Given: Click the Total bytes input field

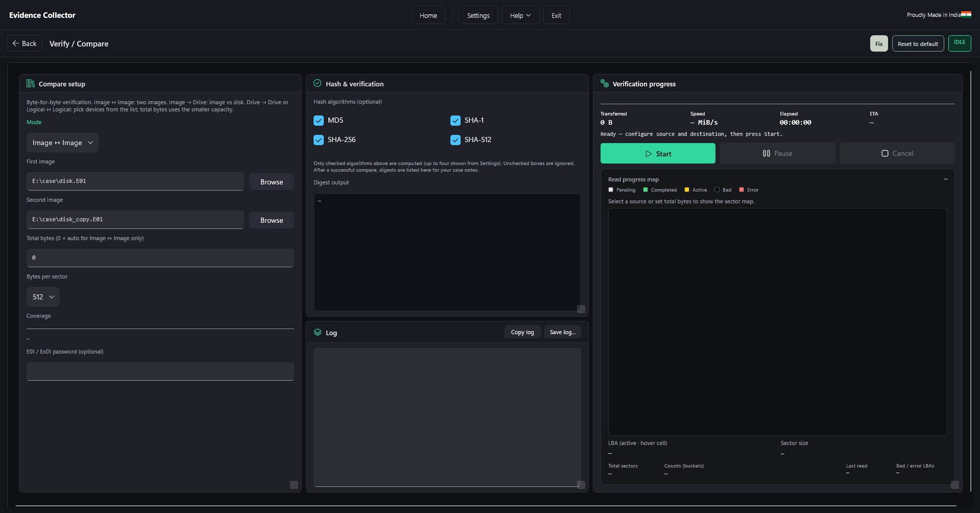Looking at the screenshot, I should (x=160, y=258).
